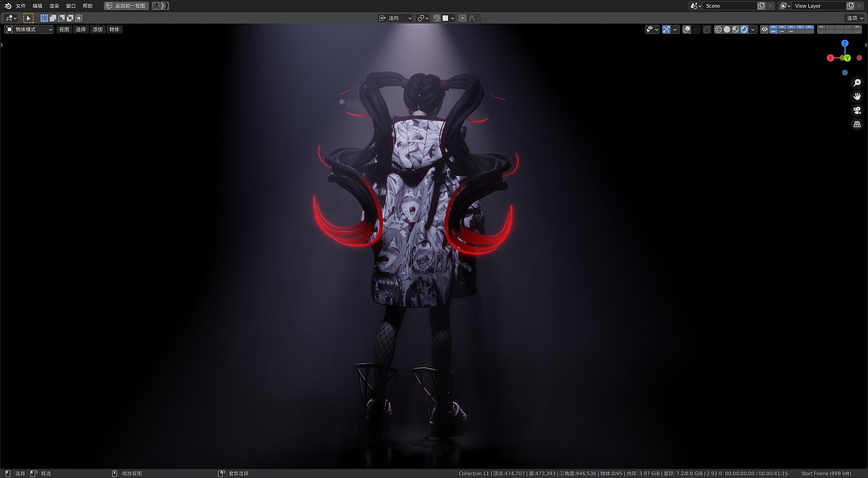
Task: Click the 缩放视图 status bar hint
Action: coord(132,473)
